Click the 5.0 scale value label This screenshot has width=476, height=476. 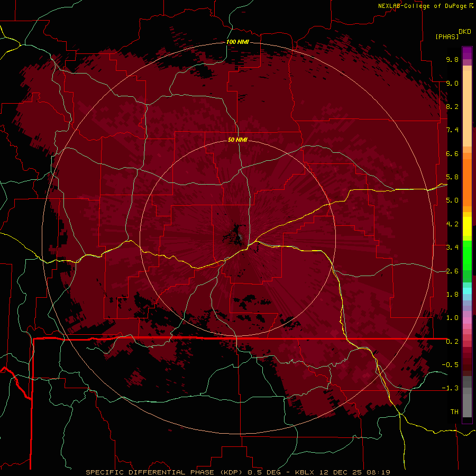452,200
